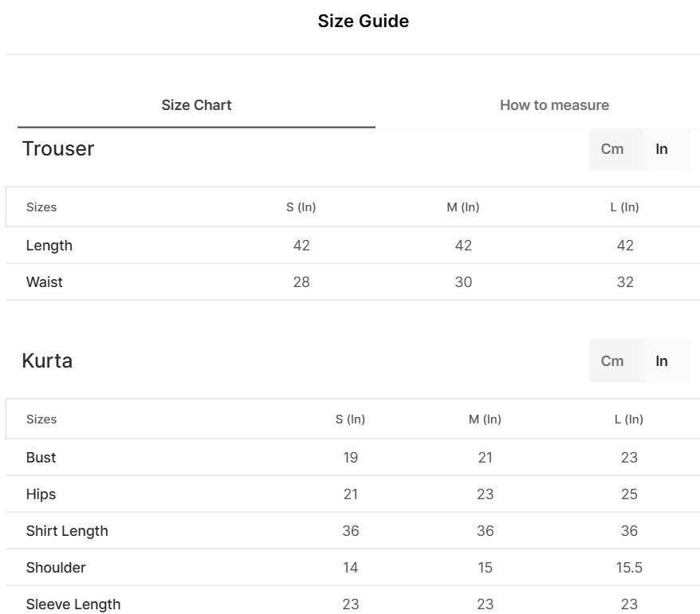Select In units for the Kurta table
700x614 pixels.
click(x=662, y=361)
